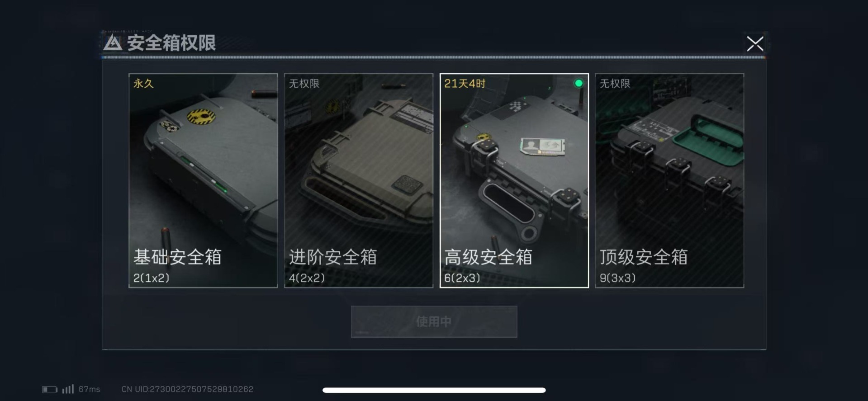The image size is (868, 401).
Task: Click the CN UID text
Action: point(187,389)
